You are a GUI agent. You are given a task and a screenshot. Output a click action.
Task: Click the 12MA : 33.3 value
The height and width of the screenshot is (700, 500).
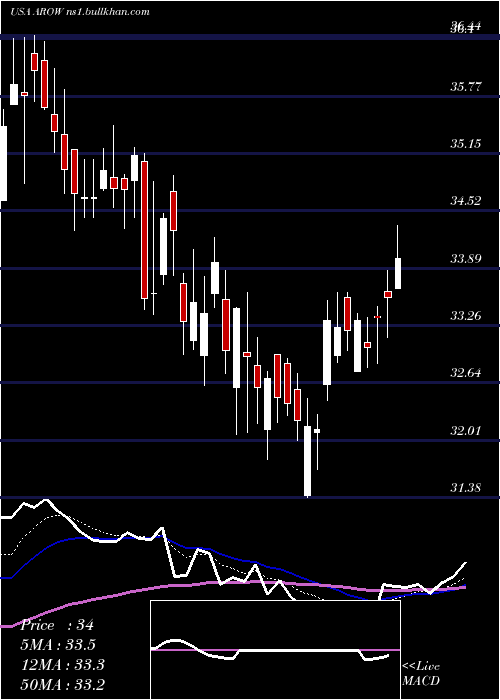coord(62,665)
